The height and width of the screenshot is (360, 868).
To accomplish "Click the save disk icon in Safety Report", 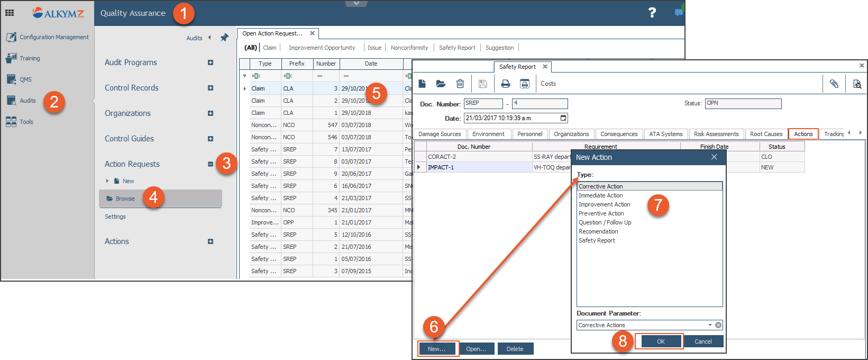I will [482, 84].
